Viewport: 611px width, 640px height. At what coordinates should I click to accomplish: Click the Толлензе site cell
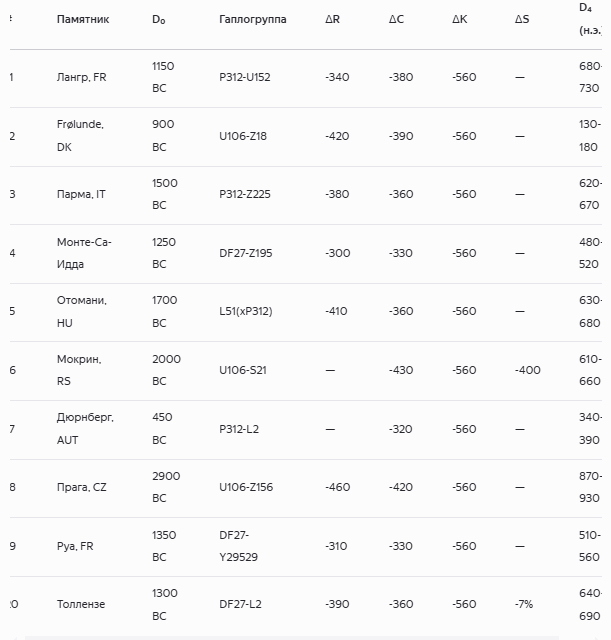coord(81,604)
